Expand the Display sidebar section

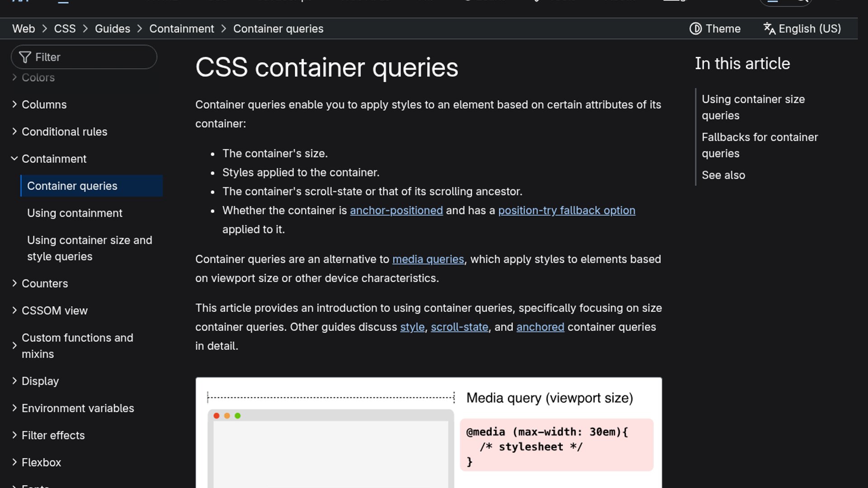14,381
